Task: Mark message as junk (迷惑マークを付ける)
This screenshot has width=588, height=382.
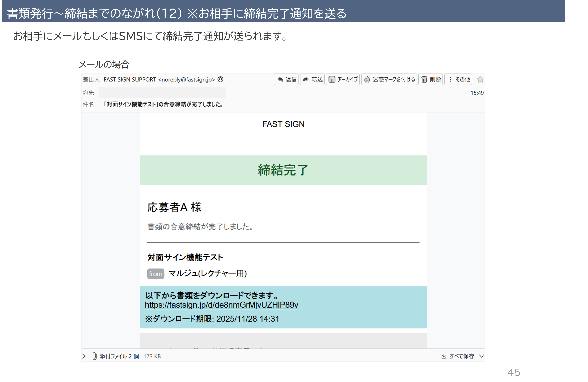Action: (x=389, y=79)
